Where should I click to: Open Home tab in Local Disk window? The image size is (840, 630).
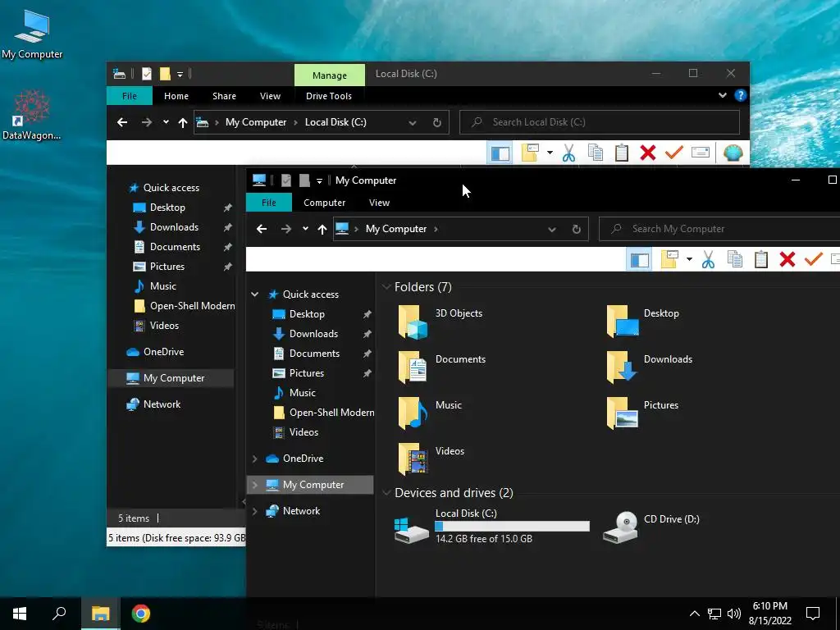176,96
